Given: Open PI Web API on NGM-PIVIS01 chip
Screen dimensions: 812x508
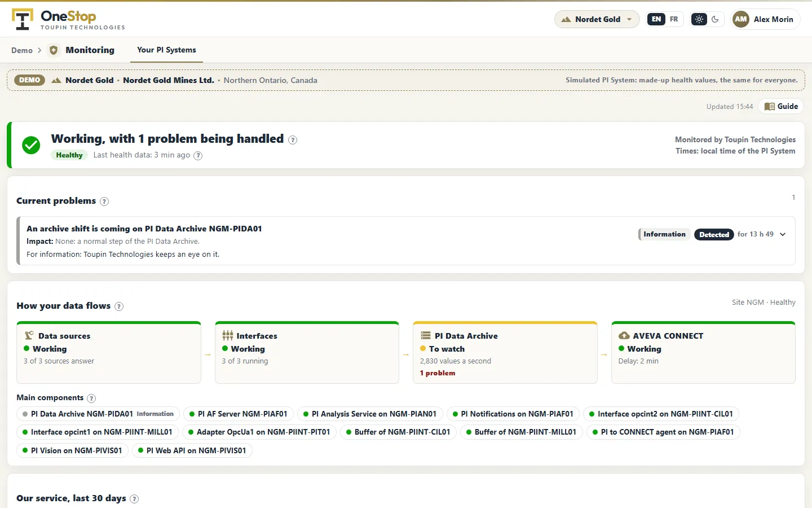Looking at the screenshot, I should (x=192, y=450).
